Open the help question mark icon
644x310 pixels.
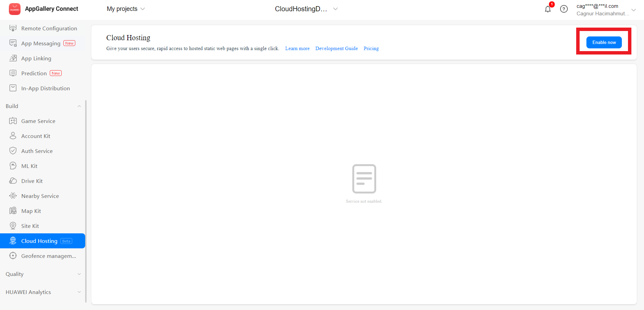pyautogui.click(x=564, y=9)
